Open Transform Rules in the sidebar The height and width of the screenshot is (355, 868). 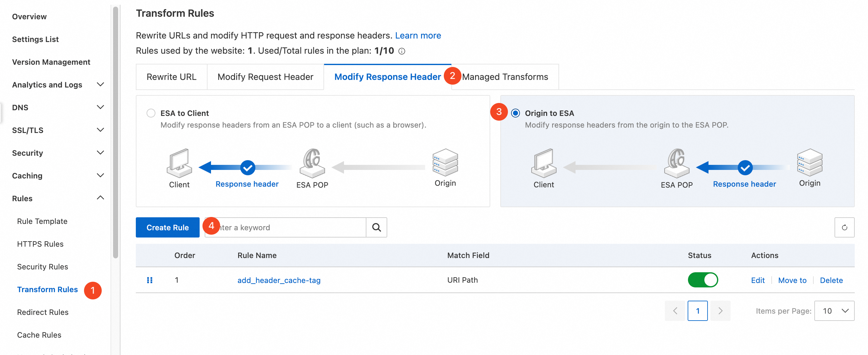tap(47, 289)
